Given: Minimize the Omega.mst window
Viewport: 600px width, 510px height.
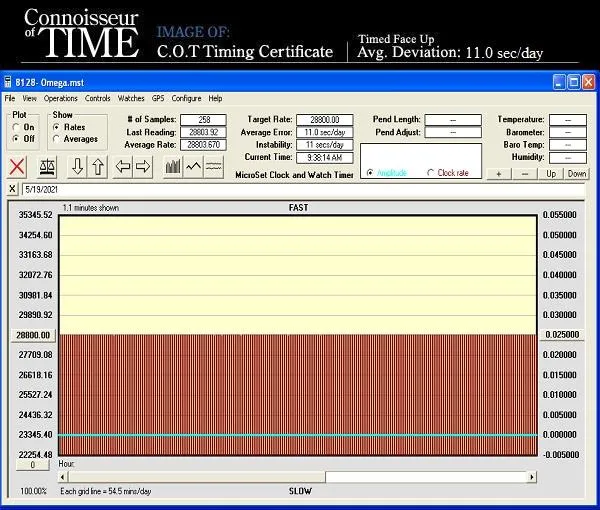Looking at the screenshot, I should 559,82.
